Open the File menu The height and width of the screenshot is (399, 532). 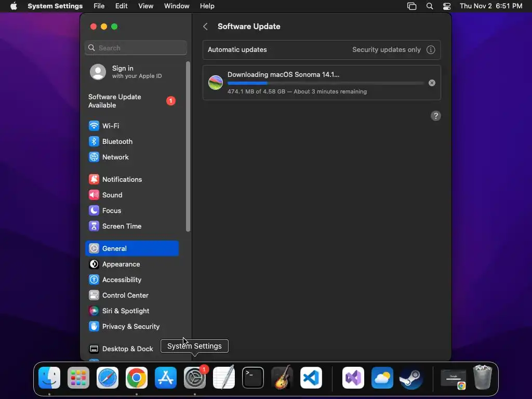coord(99,6)
